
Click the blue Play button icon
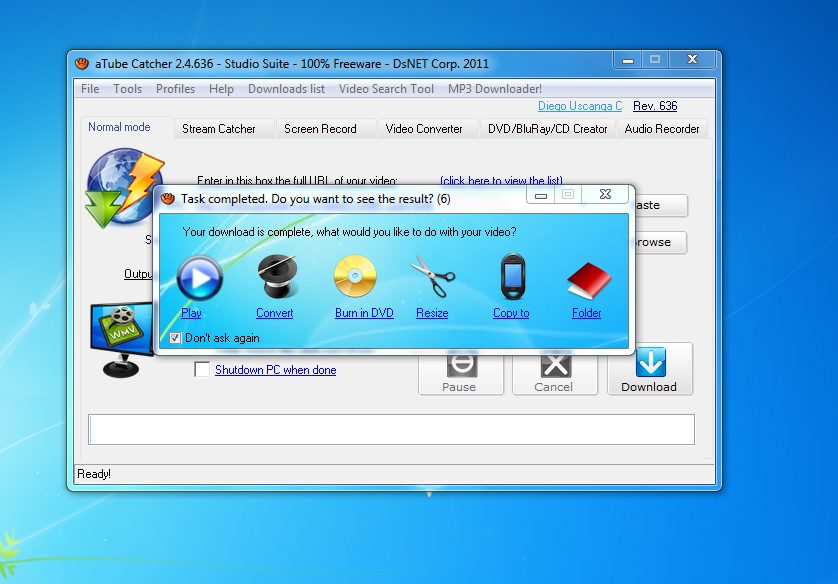(200, 278)
